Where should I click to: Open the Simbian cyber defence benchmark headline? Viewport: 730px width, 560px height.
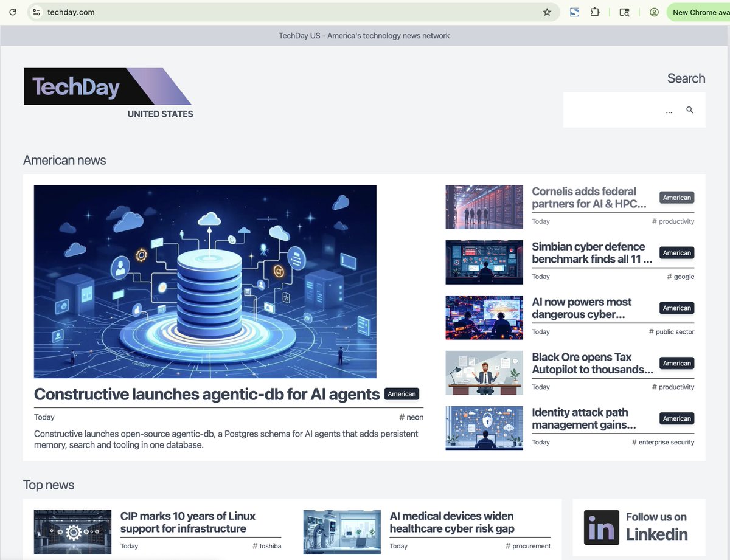coord(592,253)
